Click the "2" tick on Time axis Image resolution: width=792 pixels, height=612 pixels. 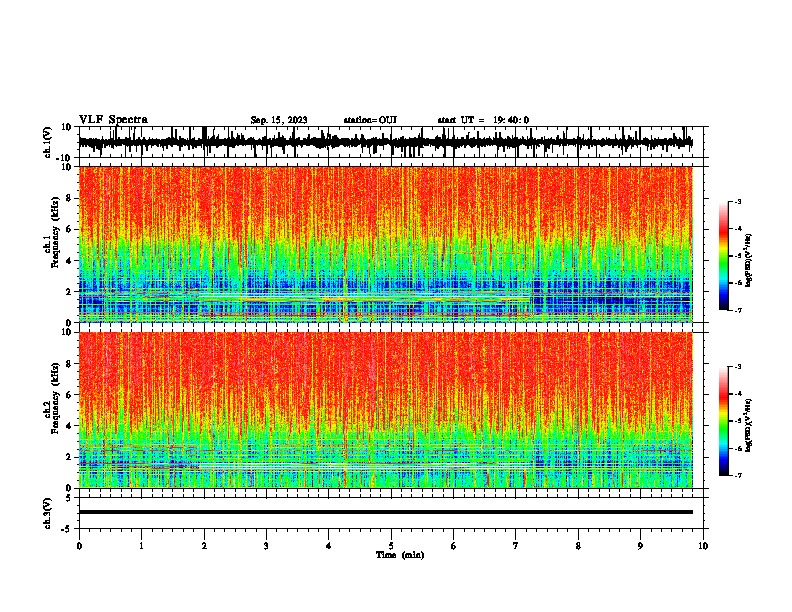click(x=204, y=546)
